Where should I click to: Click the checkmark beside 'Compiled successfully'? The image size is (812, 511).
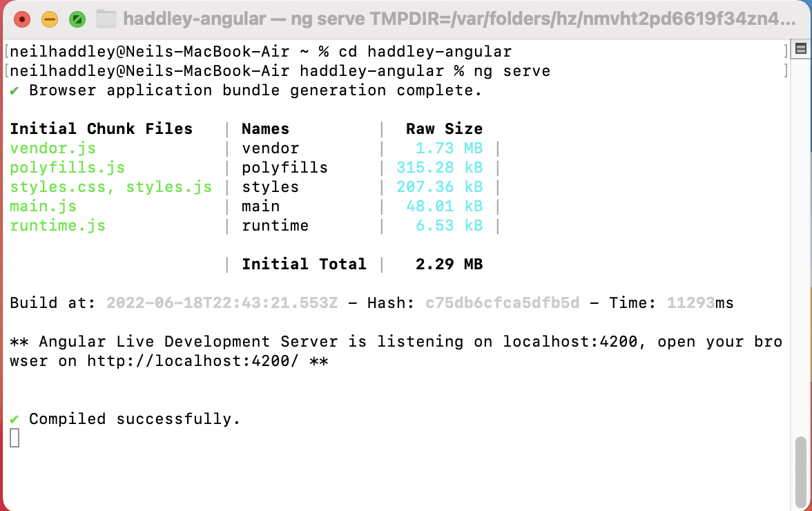click(13, 418)
